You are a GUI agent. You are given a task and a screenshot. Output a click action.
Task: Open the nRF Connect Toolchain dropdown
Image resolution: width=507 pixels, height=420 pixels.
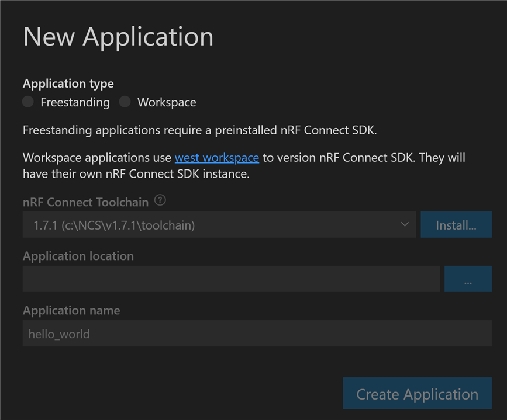click(219, 225)
